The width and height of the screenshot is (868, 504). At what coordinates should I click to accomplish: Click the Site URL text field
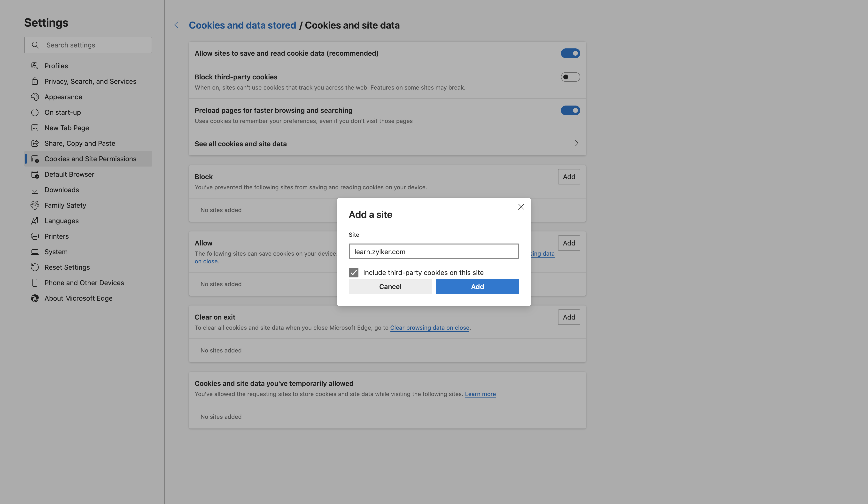tap(434, 251)
